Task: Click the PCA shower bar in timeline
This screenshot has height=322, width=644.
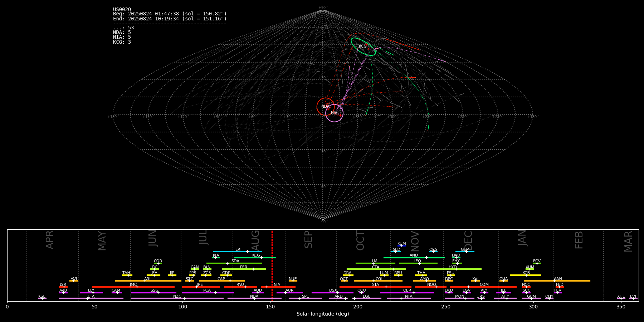Action: click(208, 293)
